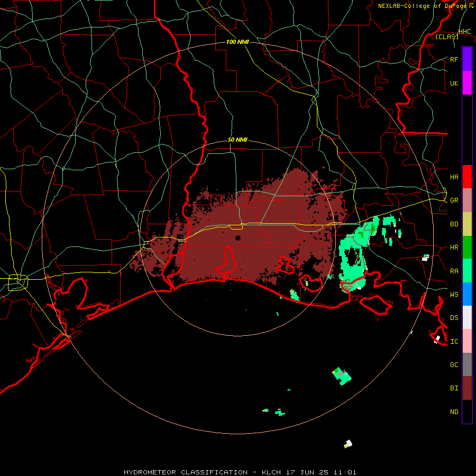Click the DS white legend swatch
The height and width of the screenshot is (476, 476).
(467, 317)
